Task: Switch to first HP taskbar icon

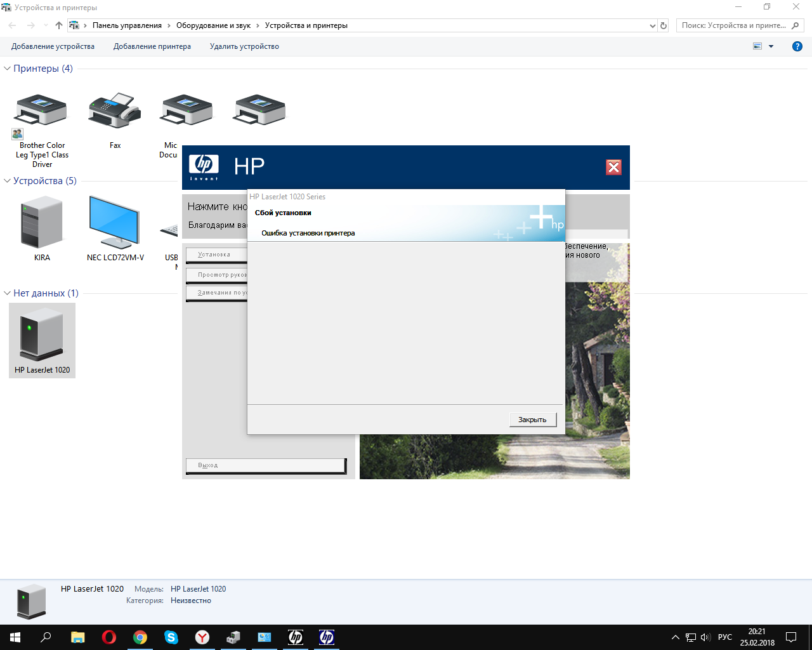Action: (296, 637)
